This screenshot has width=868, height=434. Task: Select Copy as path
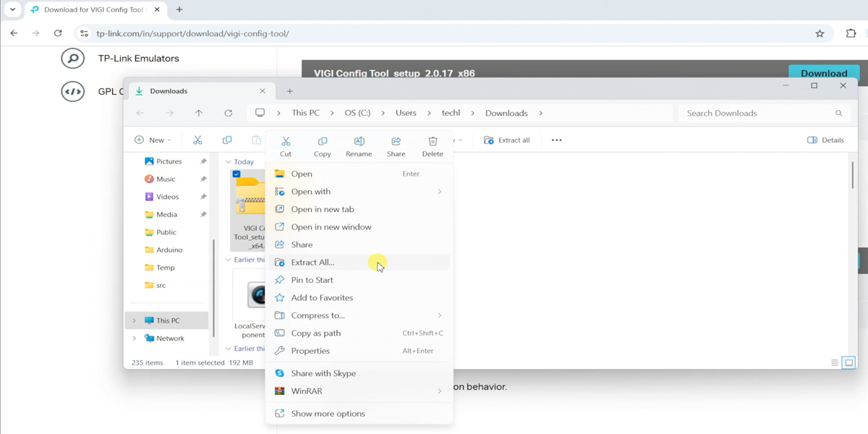coord(359,333)
